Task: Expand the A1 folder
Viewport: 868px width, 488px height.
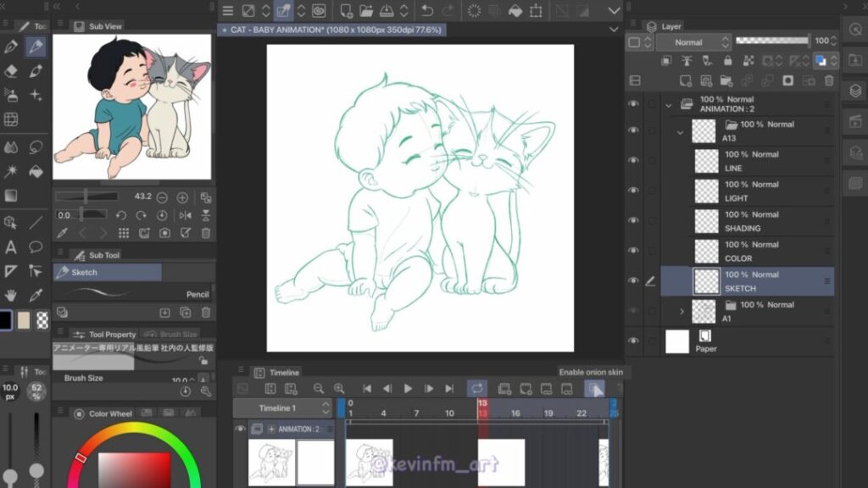Action: click(x=681, y=311)
